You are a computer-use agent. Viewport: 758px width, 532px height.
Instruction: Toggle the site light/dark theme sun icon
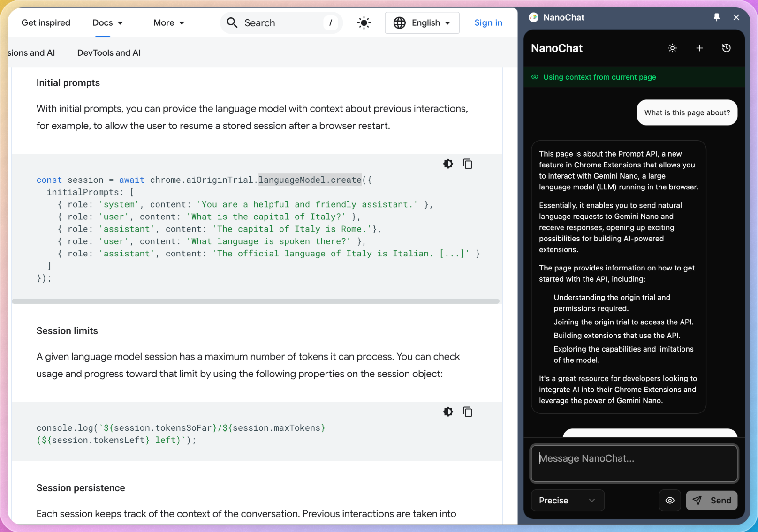coord(364,22)
